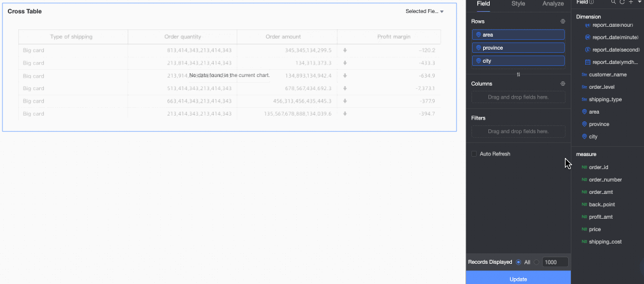Add a new field with the plus icon

631,2
